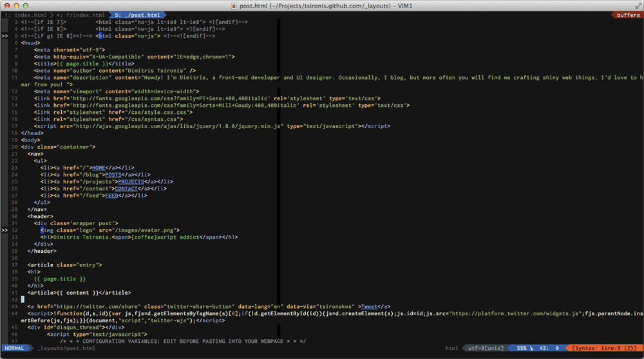Click the fullscreen arrows icon in title bar
644x359 pixels.
[x=638, y=5]
